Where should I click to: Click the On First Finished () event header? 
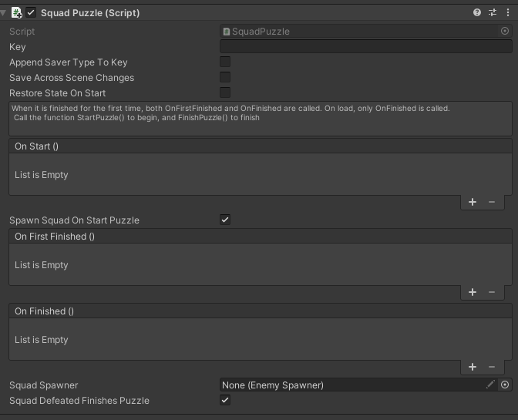coord(261,237)
